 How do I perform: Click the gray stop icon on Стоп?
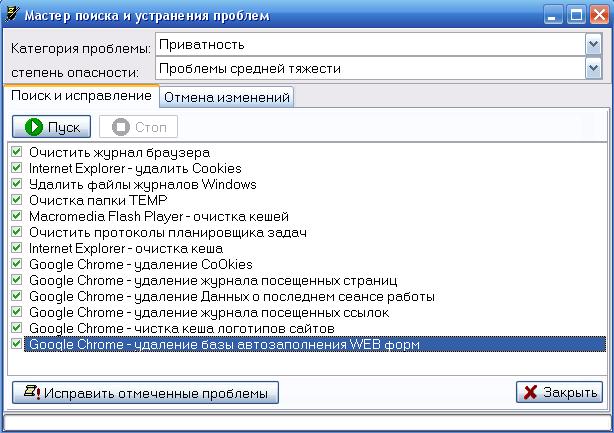coord(121,127)
